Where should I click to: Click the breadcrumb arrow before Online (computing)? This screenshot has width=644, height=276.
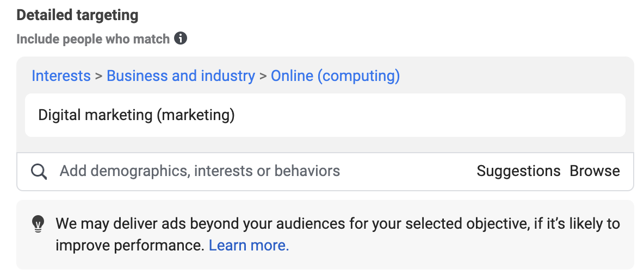pyautogui.click(x=263, y=76)
